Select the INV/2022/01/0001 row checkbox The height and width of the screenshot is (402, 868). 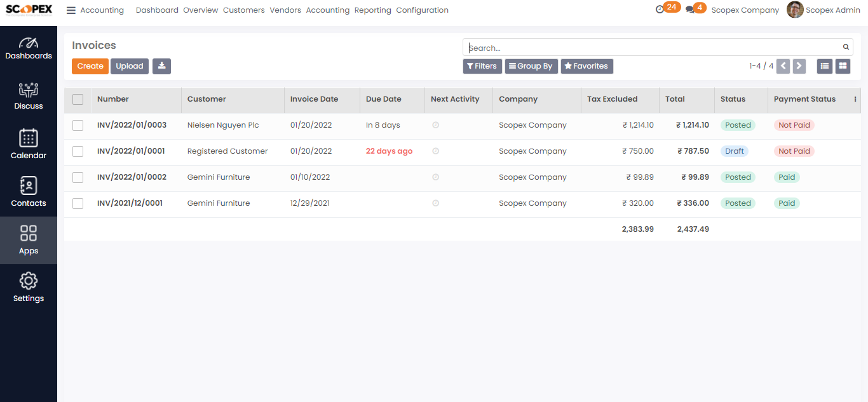pyautogui.click(x=78, y=151)
